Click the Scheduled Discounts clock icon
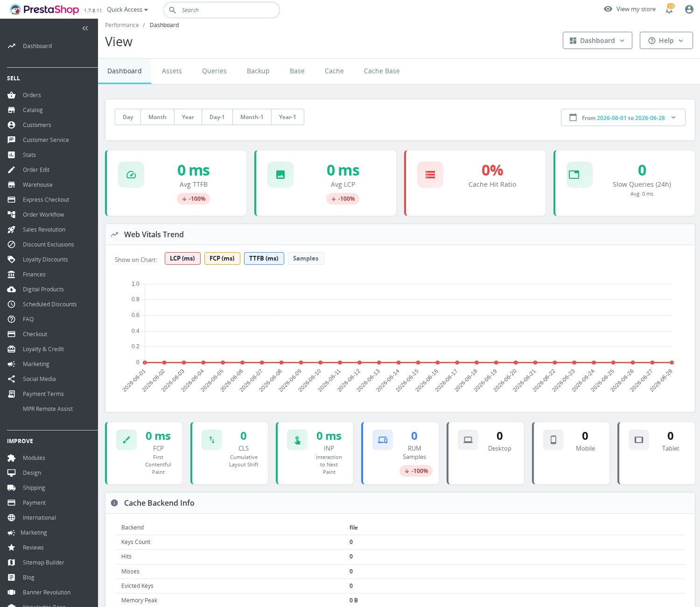The image size is (700, 607). pyautogui.click(x=12, y=304)
